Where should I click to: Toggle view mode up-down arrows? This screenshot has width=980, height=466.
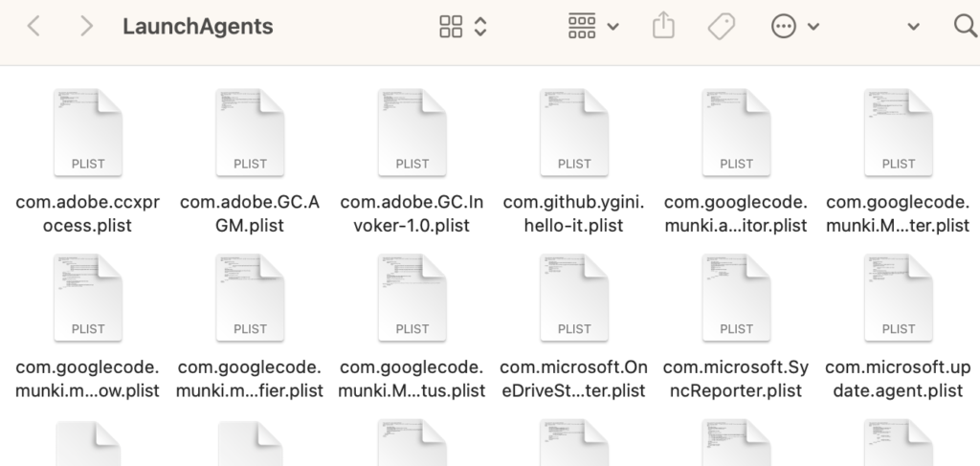(480, 27)
